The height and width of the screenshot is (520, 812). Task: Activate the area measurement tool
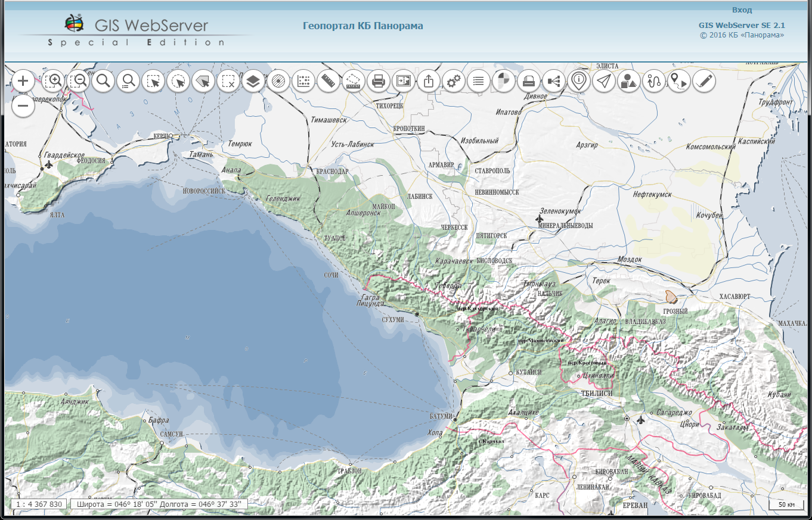coord(353,81)
